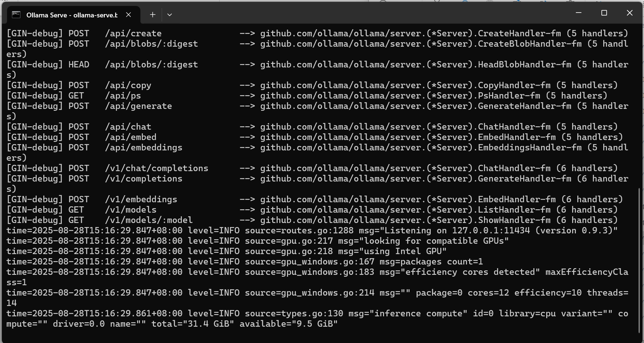Click the CopyHandler-fm github link text

[405, 86]
